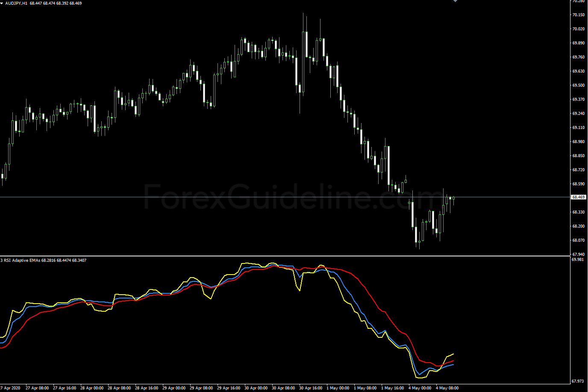This screenshot has height=392, width=588.
Task: Click the 68.200 price axis label
Action: click(x=579, y=226)
